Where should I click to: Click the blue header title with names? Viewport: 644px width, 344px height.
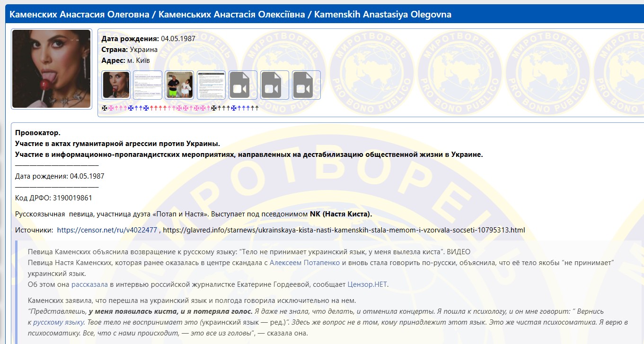pos(230,15)
